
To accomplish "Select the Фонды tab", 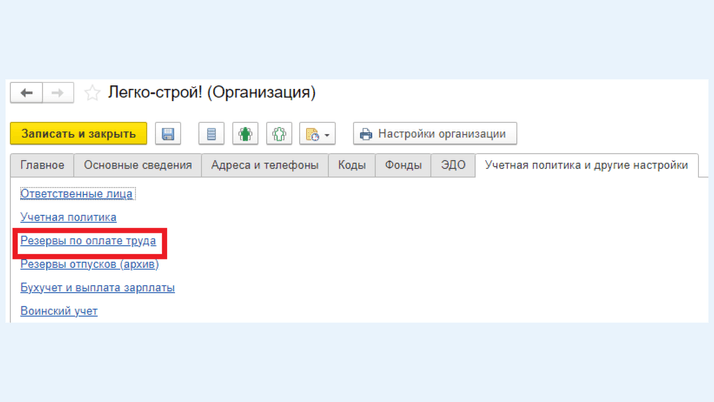I will coord(403,165).
